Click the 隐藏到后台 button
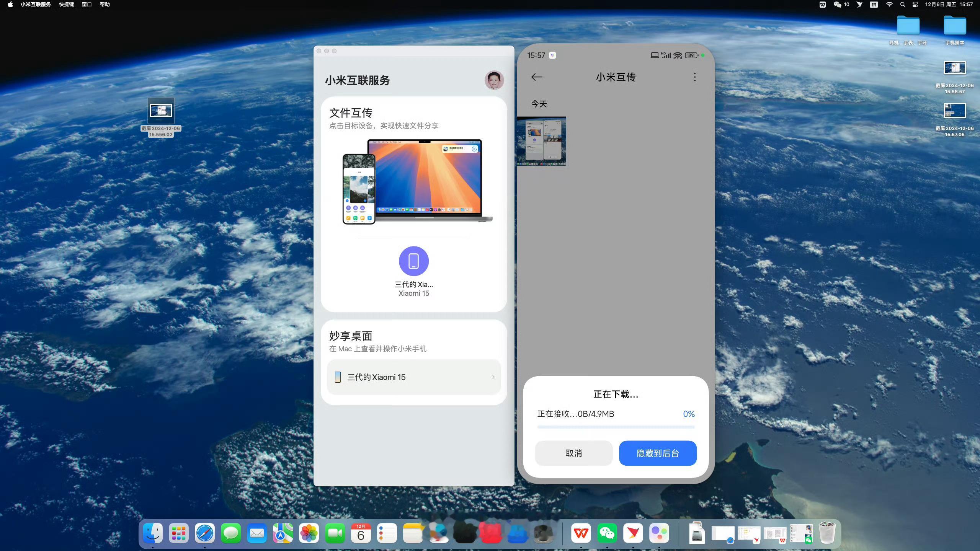Viewport: 980px width, 551px height. pos(658,453)
